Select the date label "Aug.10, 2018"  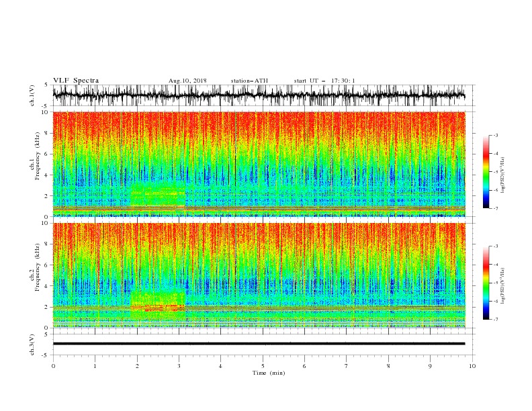pyautogui.click(x=187, y=81)
